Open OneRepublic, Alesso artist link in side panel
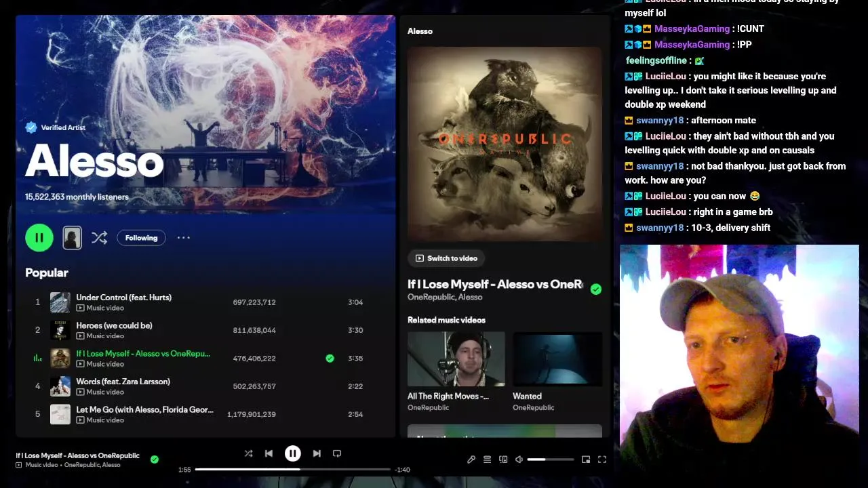 tap(445, 297)
